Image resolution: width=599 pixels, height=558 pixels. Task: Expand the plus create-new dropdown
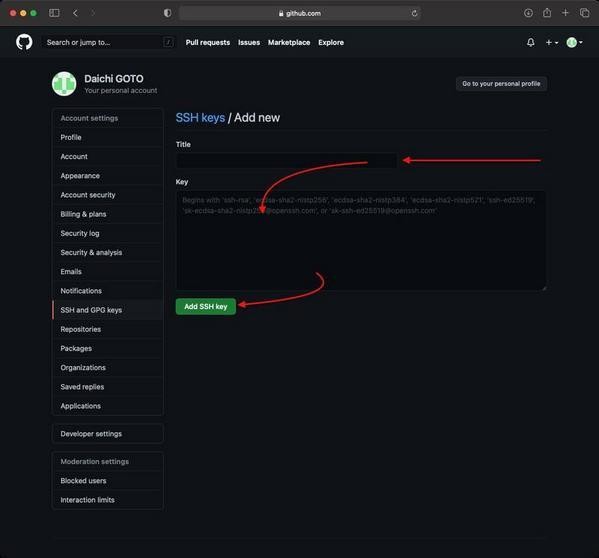click(x=552, y=42)
